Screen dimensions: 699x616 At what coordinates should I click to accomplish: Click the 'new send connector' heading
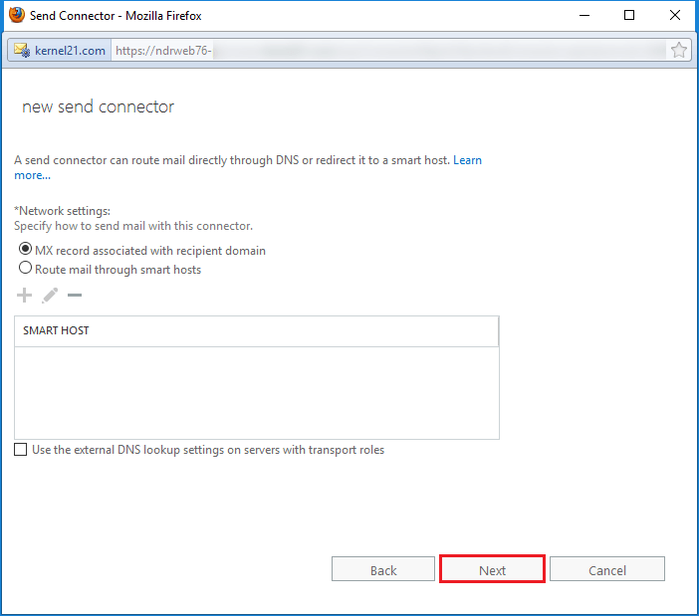(x=98, y=106)
